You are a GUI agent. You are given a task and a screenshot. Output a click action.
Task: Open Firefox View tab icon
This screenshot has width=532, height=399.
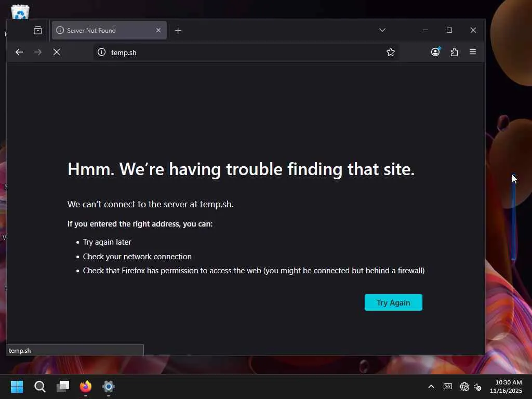[38, 31]
